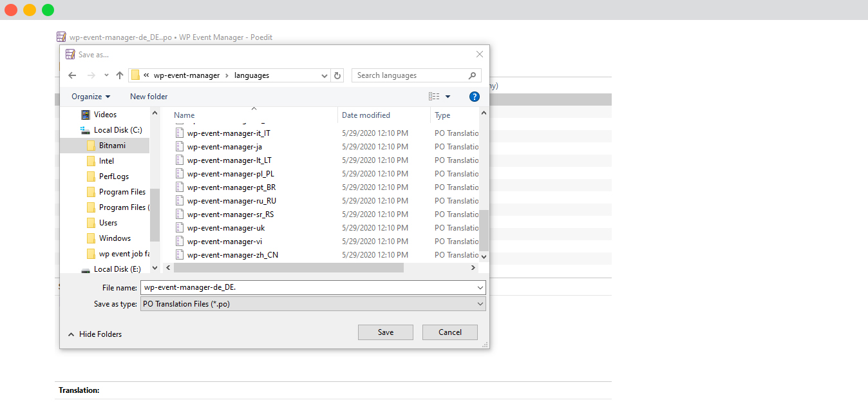The image size is (868, 409).
Task: Click the Bitnami folder icon
Action: point(91,146)
